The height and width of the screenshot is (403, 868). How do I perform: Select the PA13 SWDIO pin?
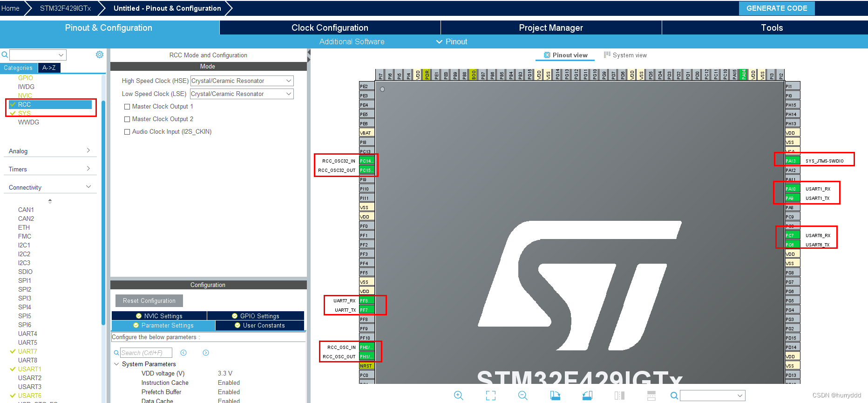(x=792, y=161)
